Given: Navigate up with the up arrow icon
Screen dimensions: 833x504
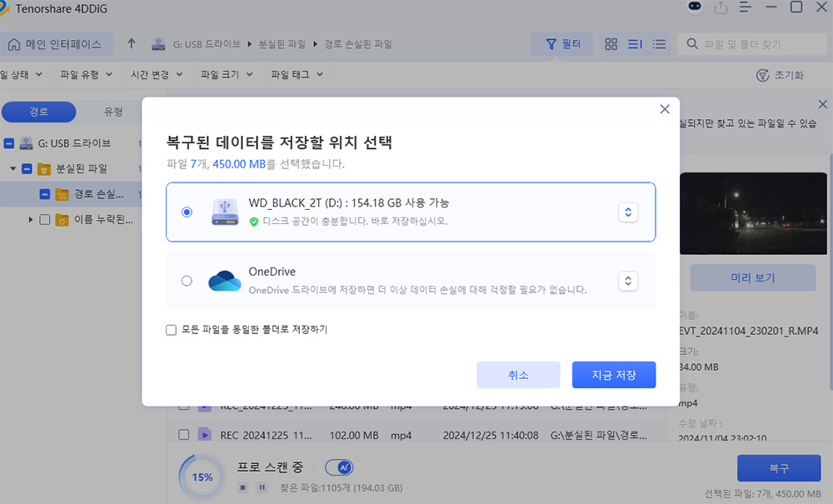Looking at the screenshot, I should click(x=132, y=43).
